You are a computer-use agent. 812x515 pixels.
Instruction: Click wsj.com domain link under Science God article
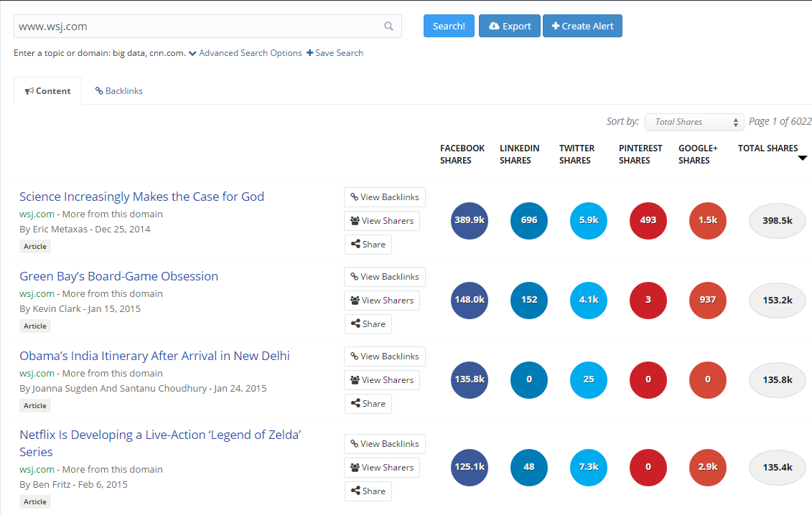[37, 214]
